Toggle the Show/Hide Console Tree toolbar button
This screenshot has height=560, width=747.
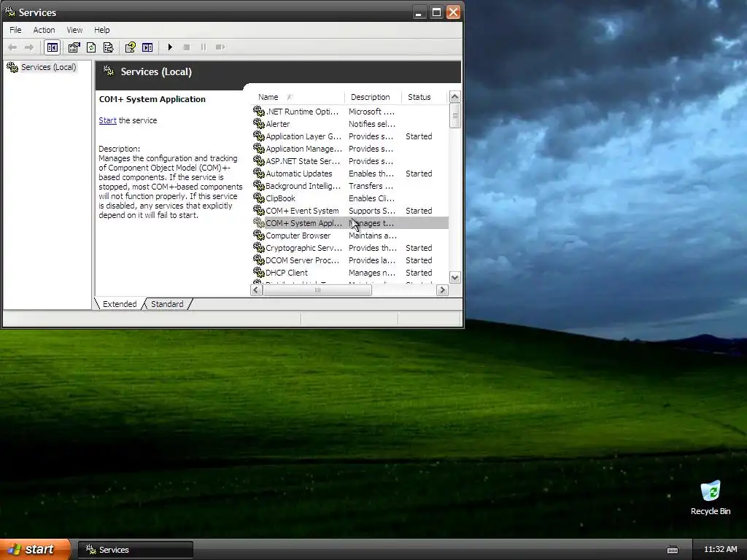(52, 47)
